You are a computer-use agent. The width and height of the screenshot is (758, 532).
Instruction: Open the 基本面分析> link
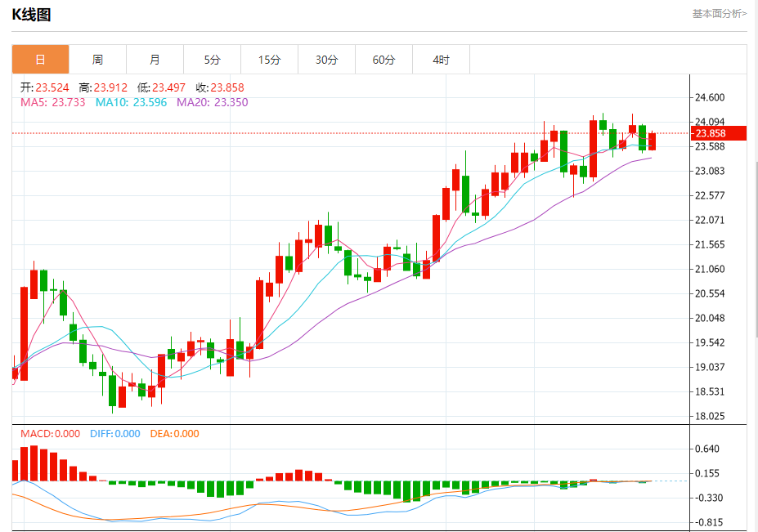point(720,14)
